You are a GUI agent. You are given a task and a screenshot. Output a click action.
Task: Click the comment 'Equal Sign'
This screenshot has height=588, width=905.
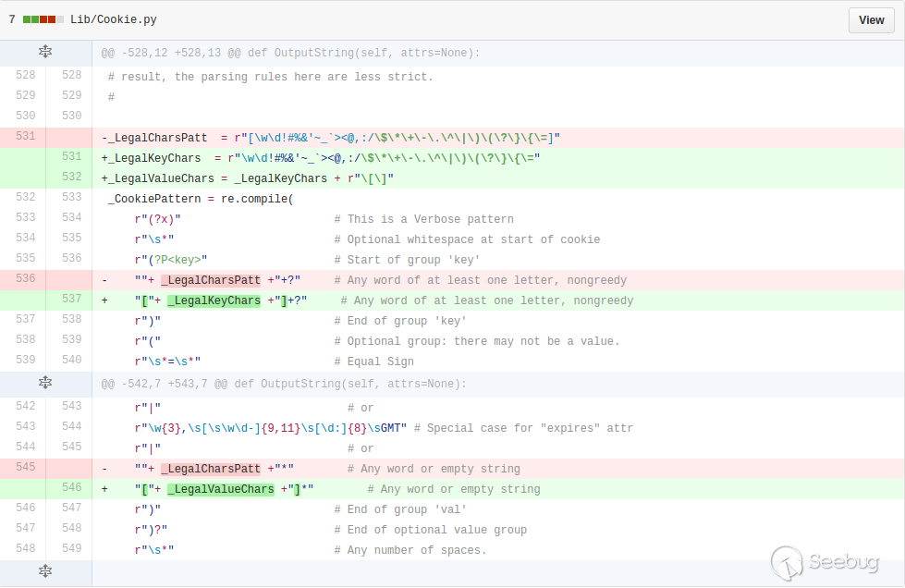(x=374, y=361)
